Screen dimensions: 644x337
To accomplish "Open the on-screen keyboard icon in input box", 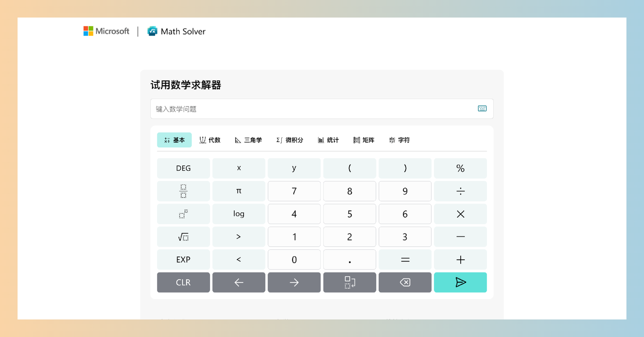I will (482, 109).
